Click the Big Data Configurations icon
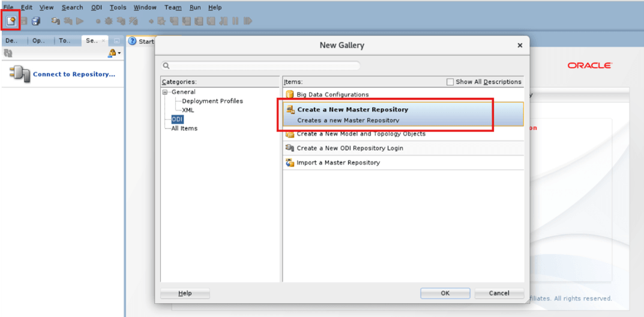 290,94
